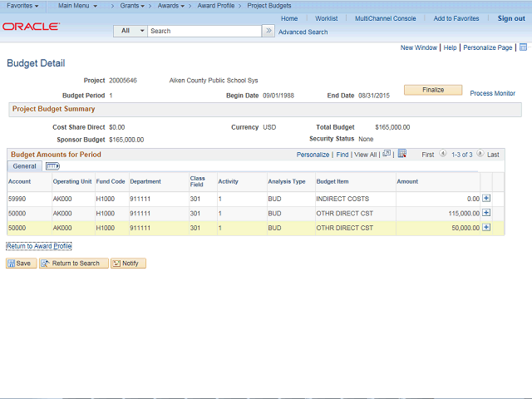
Task: Click the Download to Excel grid icon
Action: tap(401, 154)
